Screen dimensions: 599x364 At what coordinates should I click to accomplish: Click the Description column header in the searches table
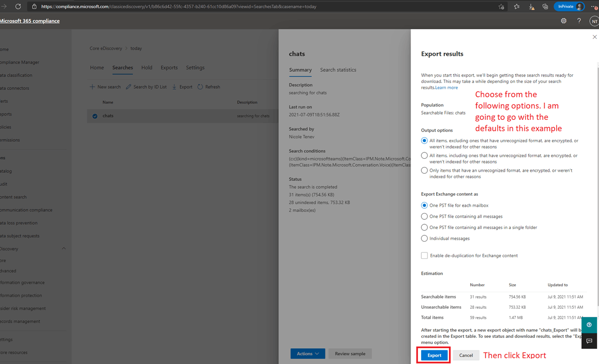coord(247,102)
